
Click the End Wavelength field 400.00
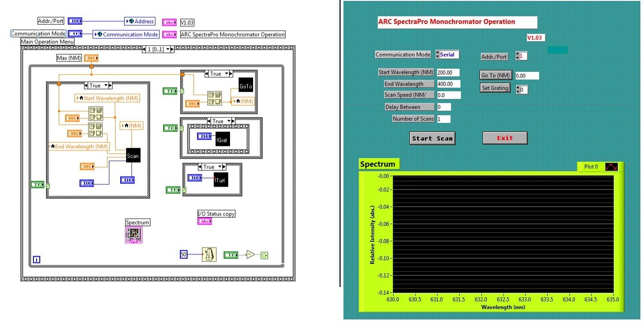[448, 84]
